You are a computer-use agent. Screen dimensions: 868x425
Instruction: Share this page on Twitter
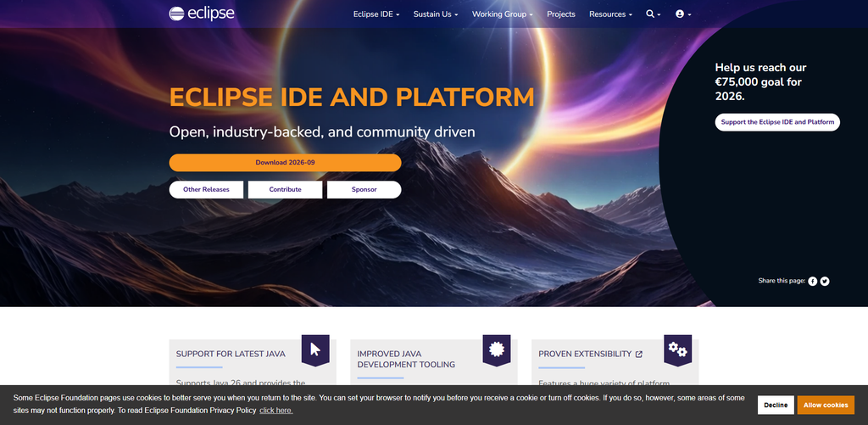pyautogui.click(x=825, y=281)
